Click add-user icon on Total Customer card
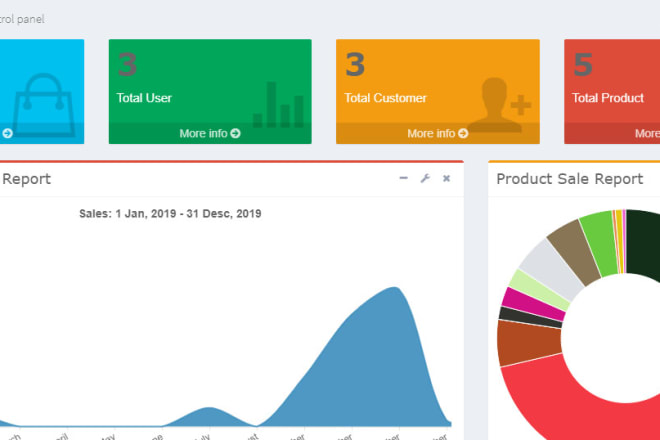This screenshot has height=440, width=660. coord(499,105)
